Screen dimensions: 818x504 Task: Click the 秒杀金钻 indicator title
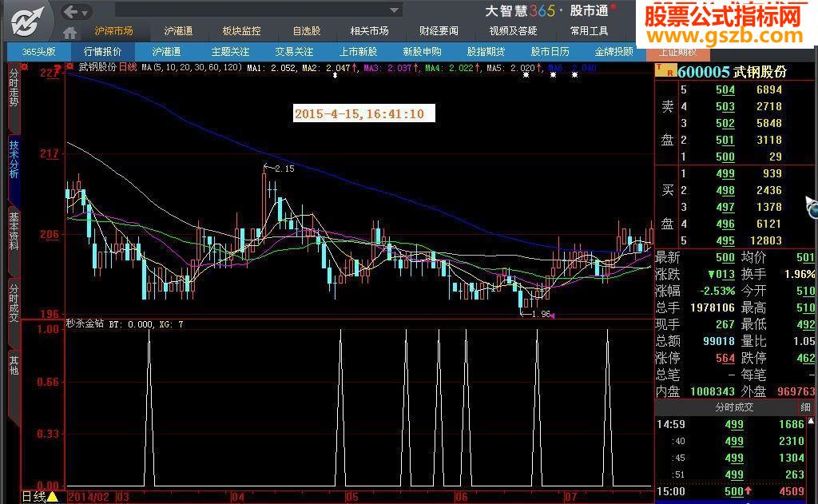coord(85,324)
